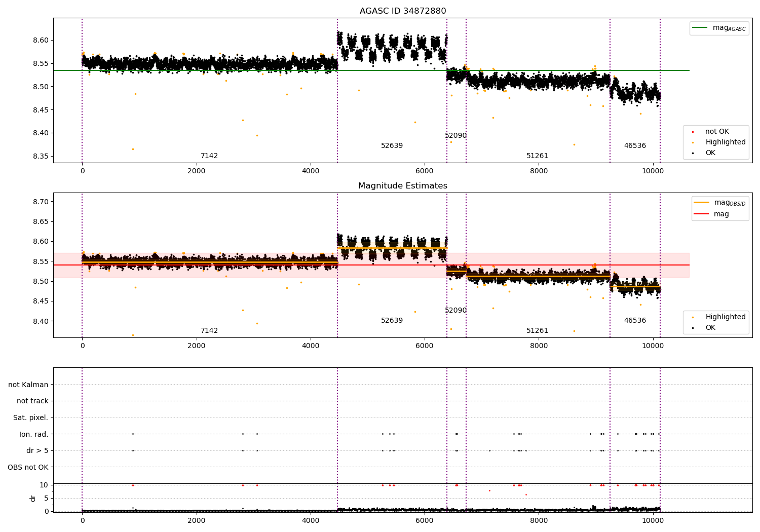This screenshot has height=532, width=760.
Task: Click the Magnitude Estimates subplot title
Action: [403, 186]
